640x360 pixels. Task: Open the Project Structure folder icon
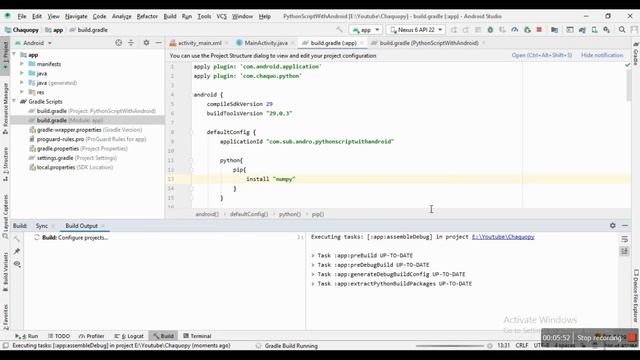pyautogui.click(x=554, y=30)
